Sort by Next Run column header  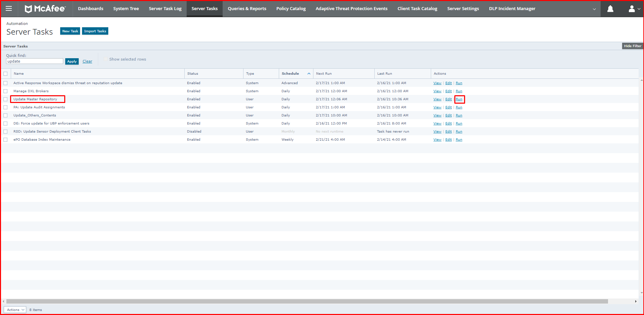[x=324, y=74]
